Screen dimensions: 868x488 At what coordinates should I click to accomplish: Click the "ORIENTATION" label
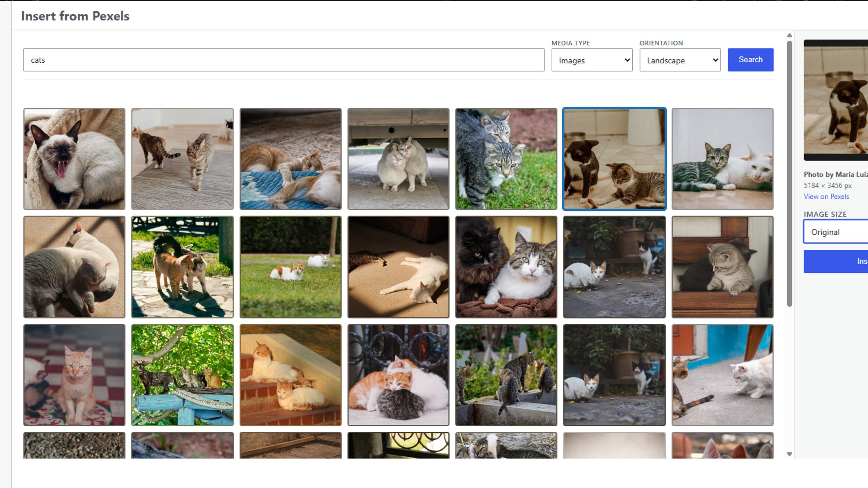pos(661,43)
